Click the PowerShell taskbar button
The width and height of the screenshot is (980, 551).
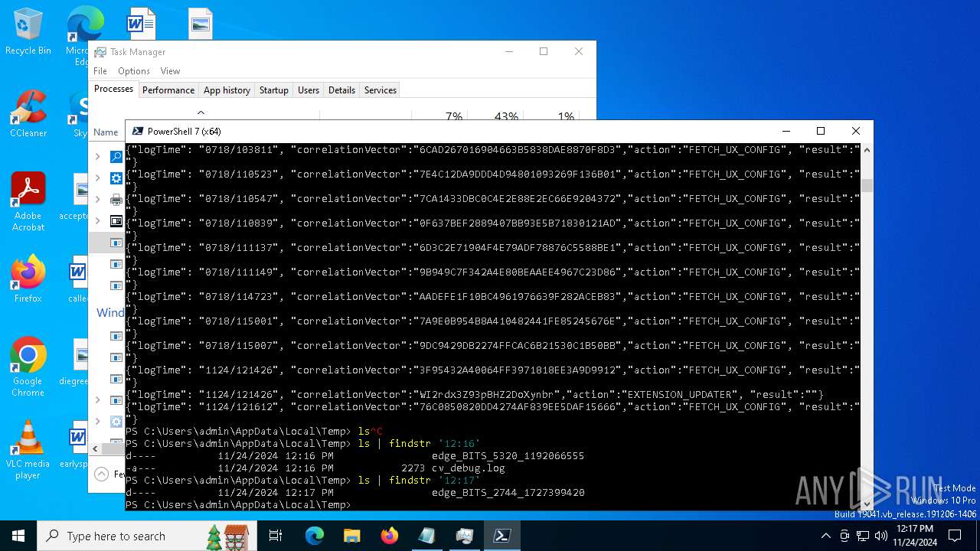click(x=502, y=536)
